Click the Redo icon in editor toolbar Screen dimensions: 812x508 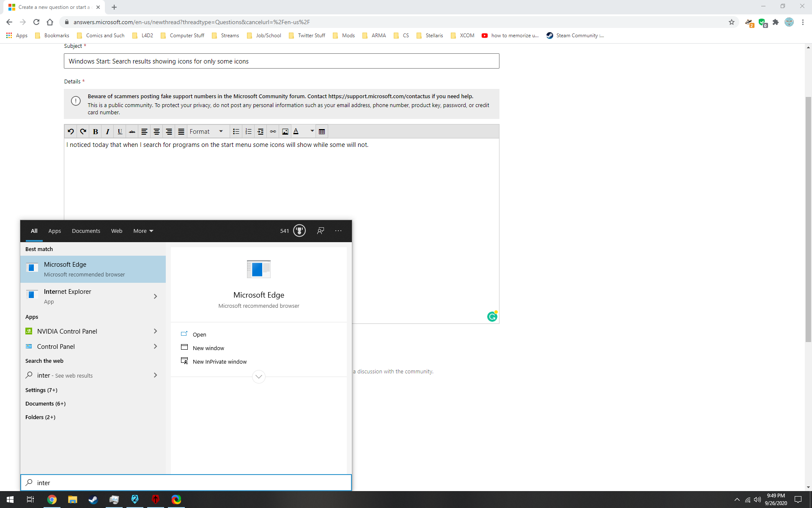tap(83, 132)
